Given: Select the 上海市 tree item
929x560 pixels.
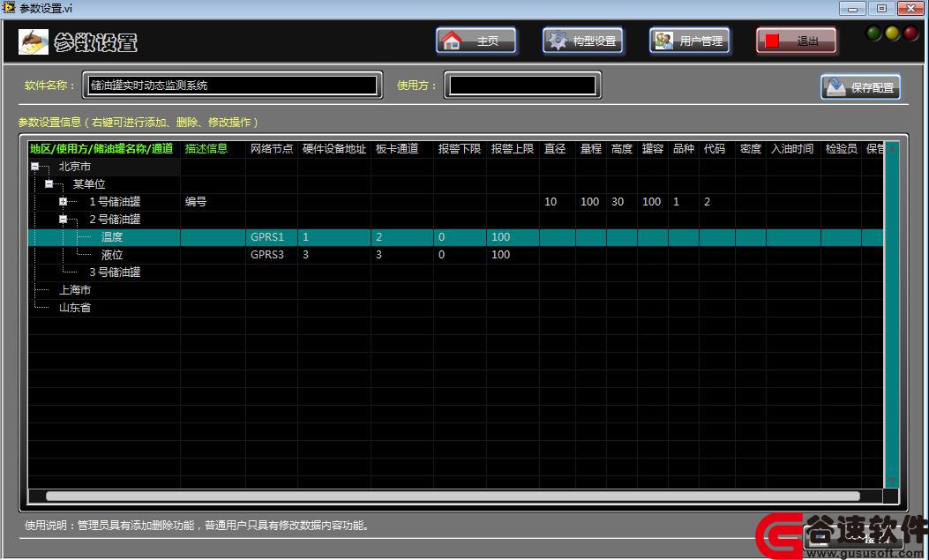Looking at the screenshot, I should click(75, 290).
